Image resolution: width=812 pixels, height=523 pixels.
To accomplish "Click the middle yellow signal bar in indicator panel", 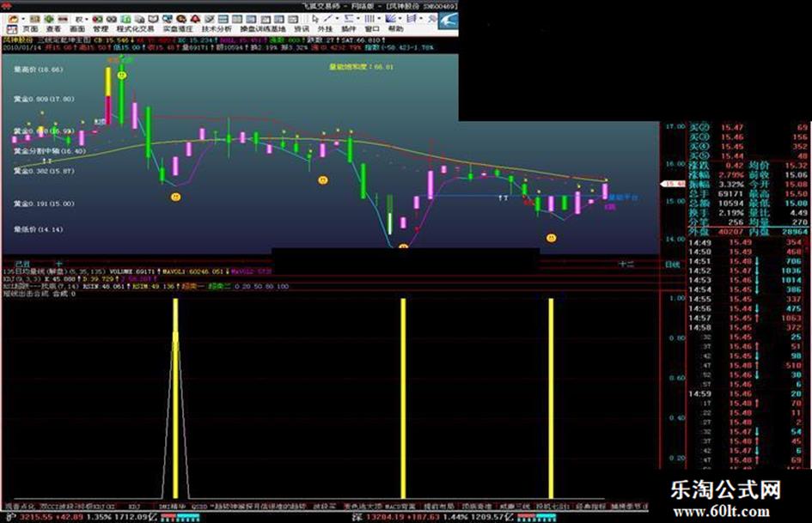I will point(403,398).
